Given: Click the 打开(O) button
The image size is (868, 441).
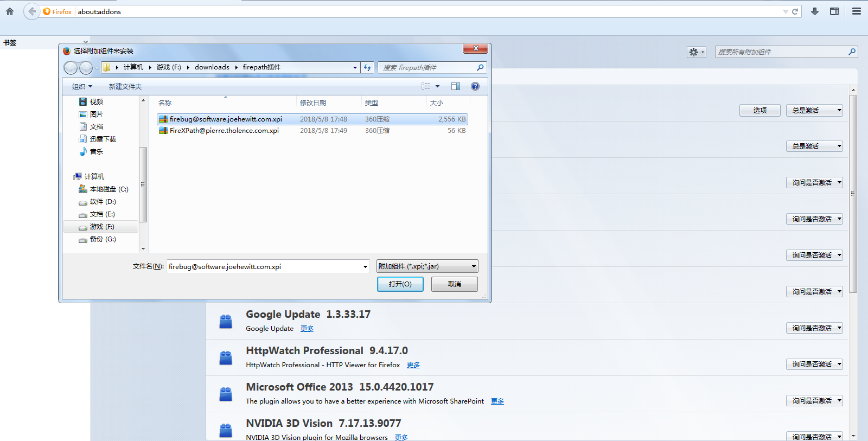Looking at the screenshot, I should [400, 284].
